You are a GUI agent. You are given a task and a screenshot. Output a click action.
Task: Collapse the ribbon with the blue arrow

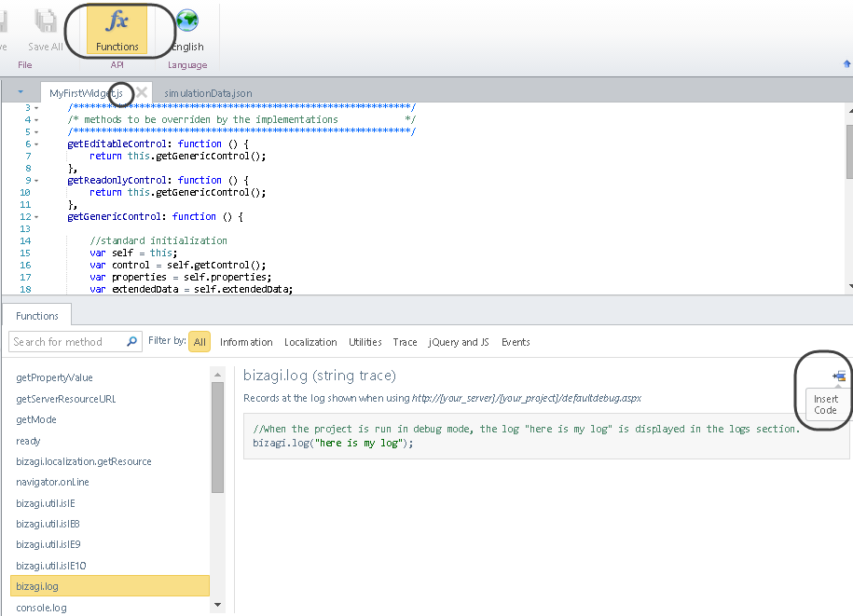coord(846,63)
